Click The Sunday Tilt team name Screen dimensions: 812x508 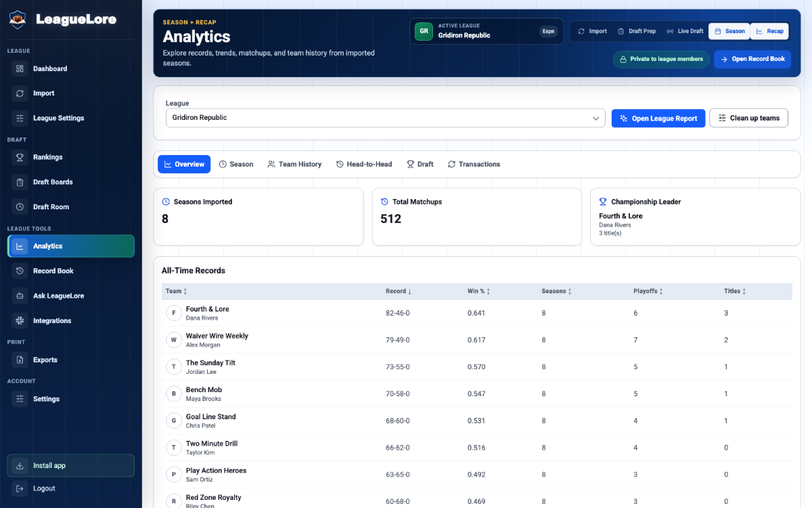[210, 363]
